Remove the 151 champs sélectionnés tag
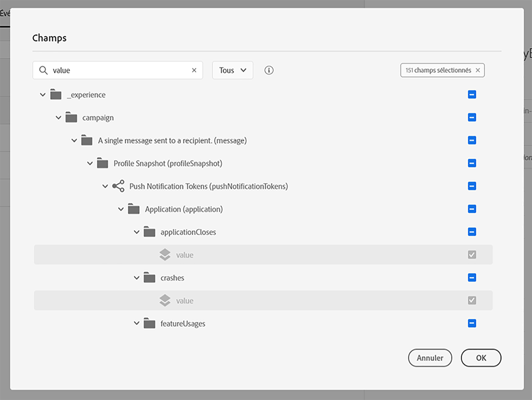Image resolution: width=532 pixels, height=400 pixels. coord(478,70)
